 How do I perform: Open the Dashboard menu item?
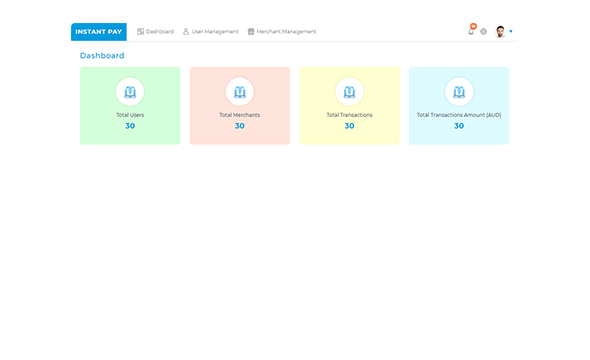[x=155, y=32]
